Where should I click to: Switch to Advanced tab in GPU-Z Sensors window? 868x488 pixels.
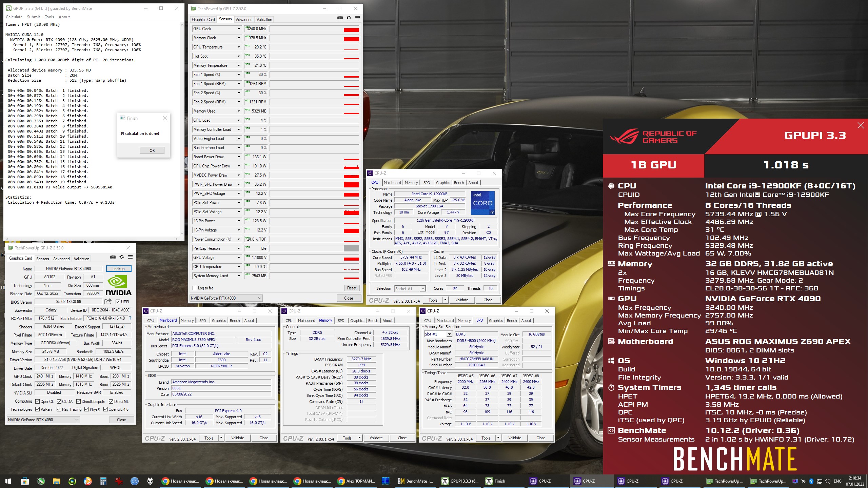[x=244, y=20]
